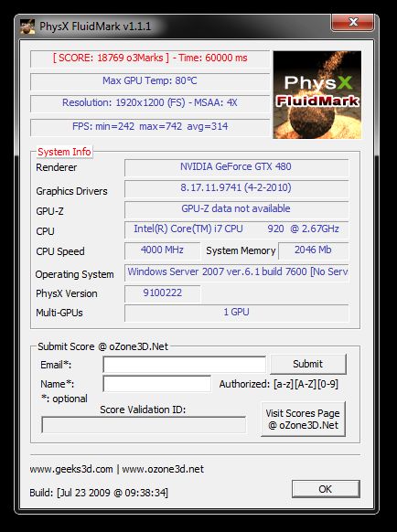The height and width of the screenshot is (532, 397).
Task: Click the Authorized: [a-z][A-Z][0-9] text
Action: 279,384
